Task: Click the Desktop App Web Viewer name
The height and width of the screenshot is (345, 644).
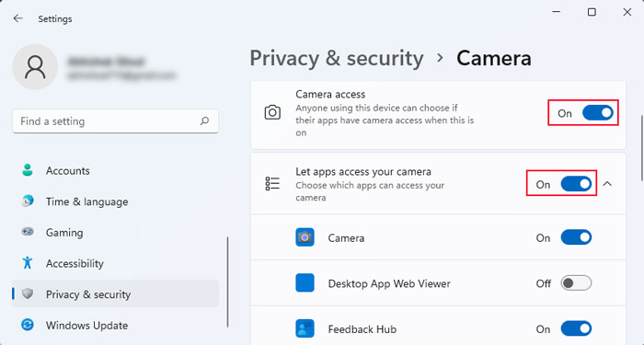Action: tap(389, 283)
